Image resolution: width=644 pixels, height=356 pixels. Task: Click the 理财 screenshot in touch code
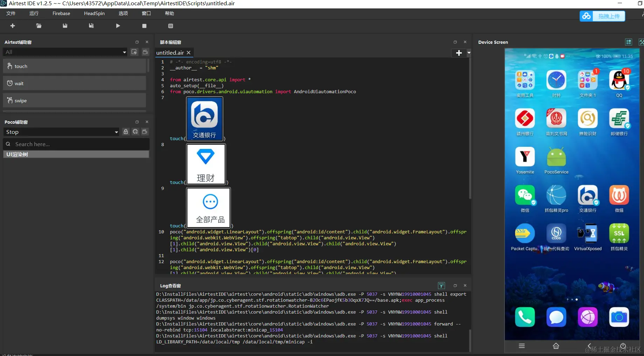click(206, 164)
